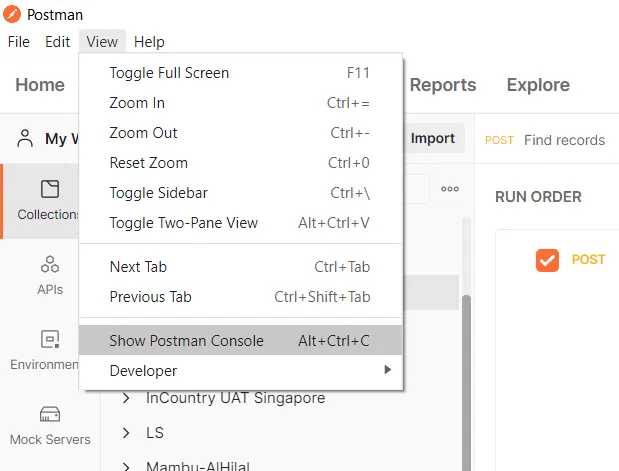
Task: Select InCountry UAT Singapore collection name
Action: tap(236, 398)
